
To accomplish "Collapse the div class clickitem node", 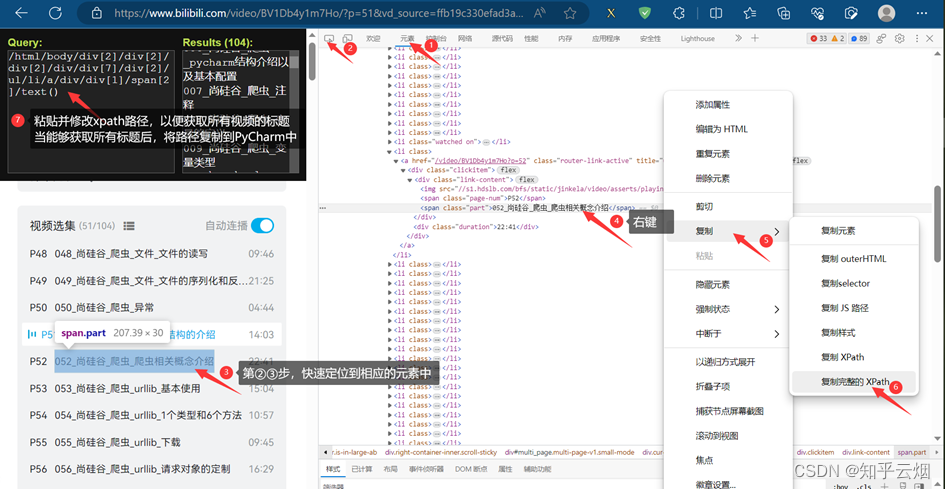I will (403, 171).
